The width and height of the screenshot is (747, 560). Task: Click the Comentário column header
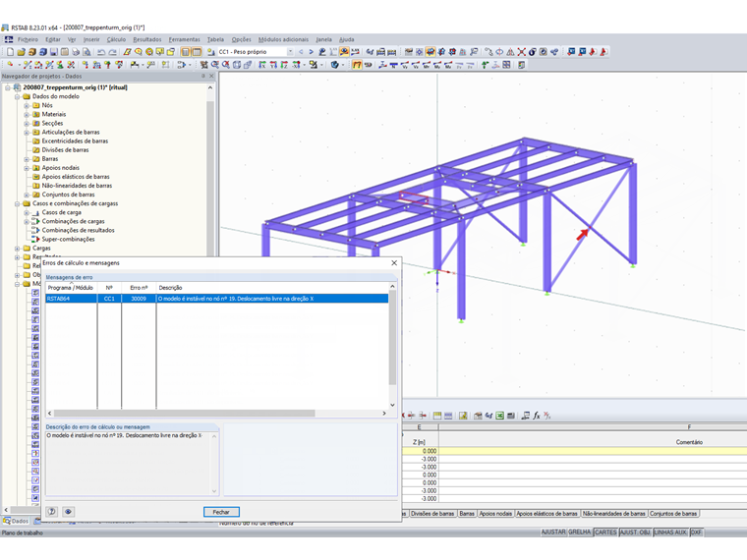tap(689, 442)
